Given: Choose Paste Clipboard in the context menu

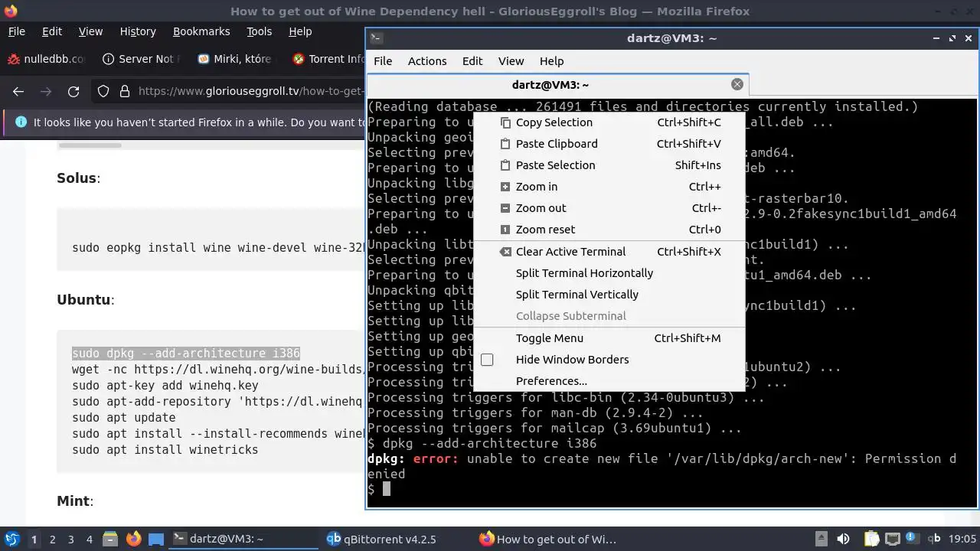Looking at the screenshot, I should [609, 144].
